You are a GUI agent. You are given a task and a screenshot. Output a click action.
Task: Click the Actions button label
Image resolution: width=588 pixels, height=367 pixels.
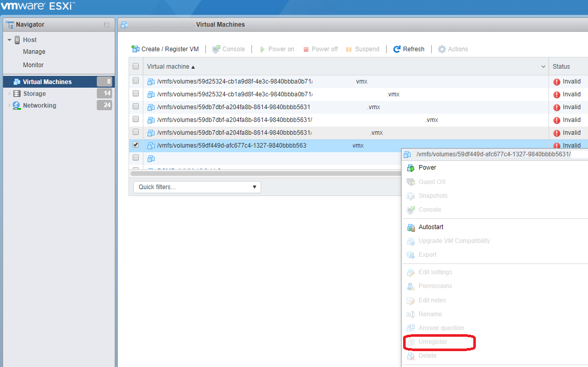point(458,49)
